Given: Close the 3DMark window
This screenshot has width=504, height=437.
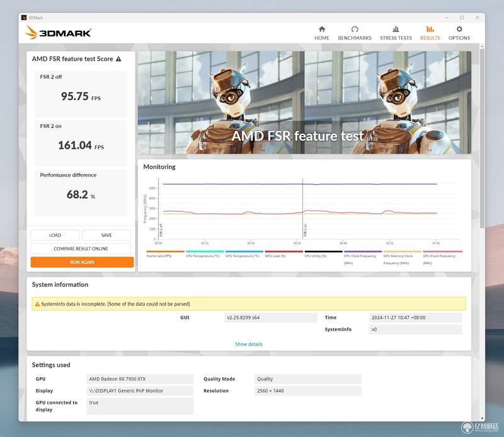Looking at the screenshot, I should [477, 18].
